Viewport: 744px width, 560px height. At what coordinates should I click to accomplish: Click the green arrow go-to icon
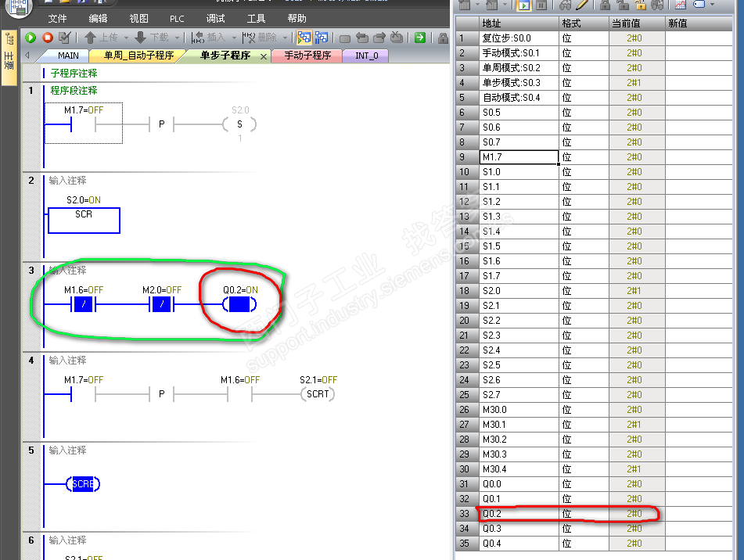[420, 38]
